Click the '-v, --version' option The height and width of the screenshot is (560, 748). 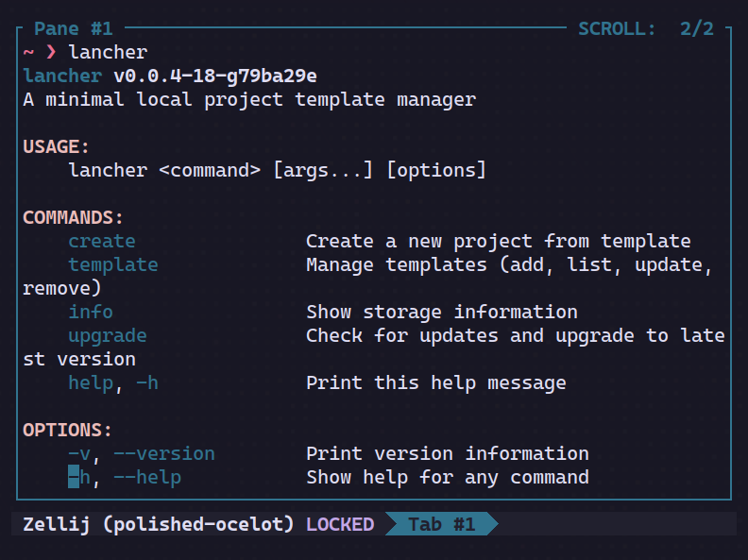[x=141, y=453]
